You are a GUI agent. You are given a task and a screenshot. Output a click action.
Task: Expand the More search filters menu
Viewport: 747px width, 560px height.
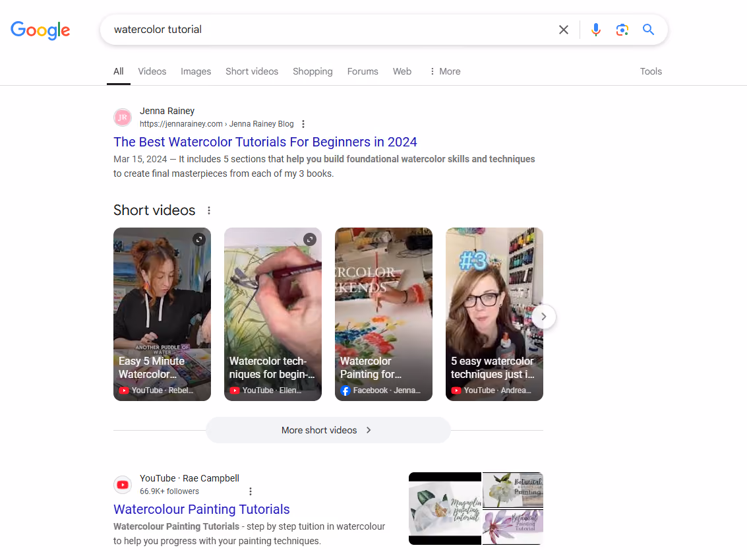tap(445, 71)
